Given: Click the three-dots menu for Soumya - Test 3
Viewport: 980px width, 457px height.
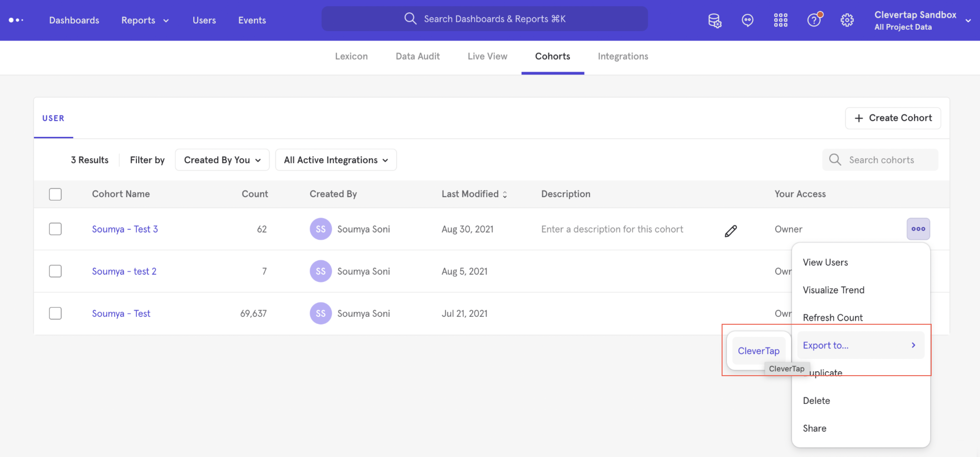Looking at the screenshot, I should click(x=918, y=229).
